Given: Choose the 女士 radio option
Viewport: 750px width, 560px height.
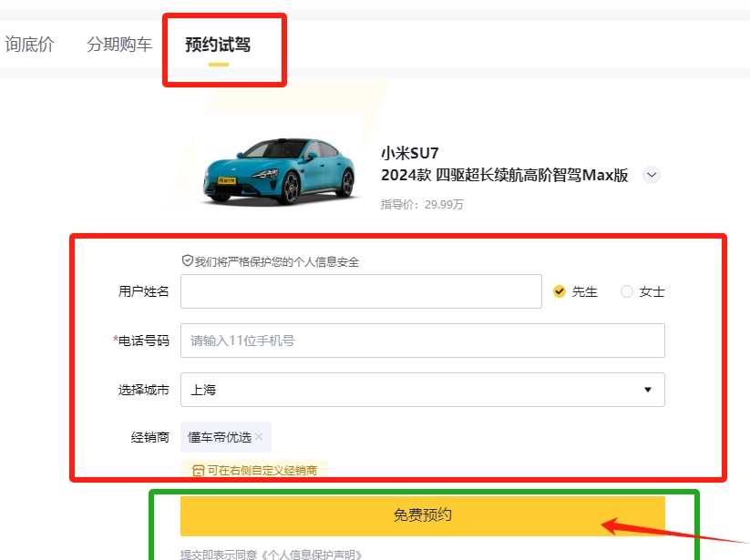Looking at the screenshot, I should pos(627,291).
